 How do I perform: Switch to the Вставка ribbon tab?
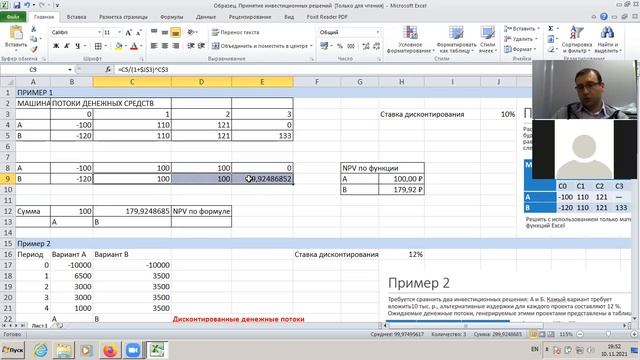tap(76, 17)
